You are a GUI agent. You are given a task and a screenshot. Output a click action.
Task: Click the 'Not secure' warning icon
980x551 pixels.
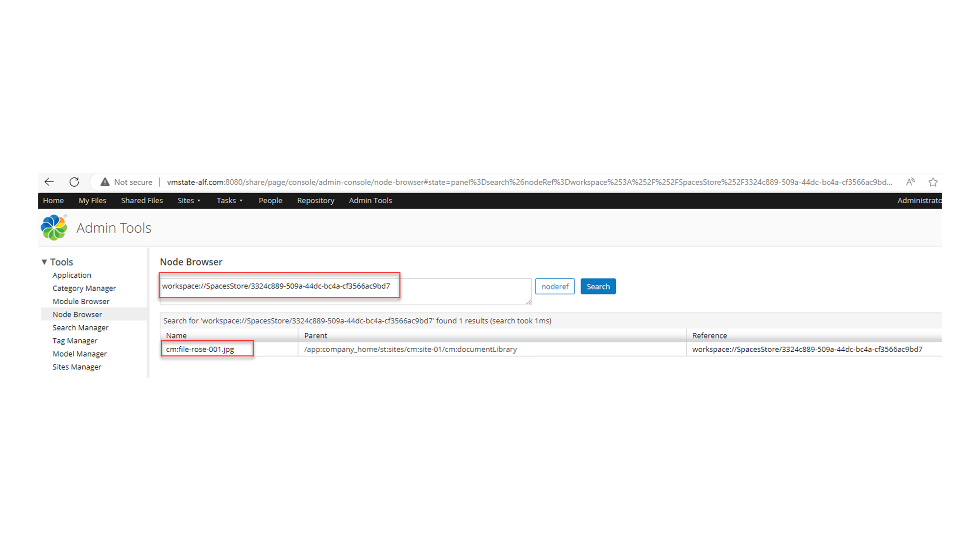(x=104, y=182)
